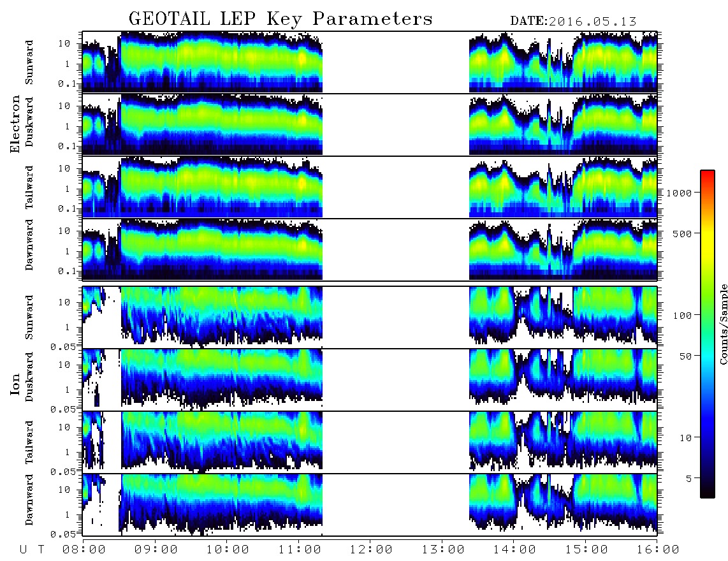Click the Electron Tailward spectrogram panel

[370, 187]
